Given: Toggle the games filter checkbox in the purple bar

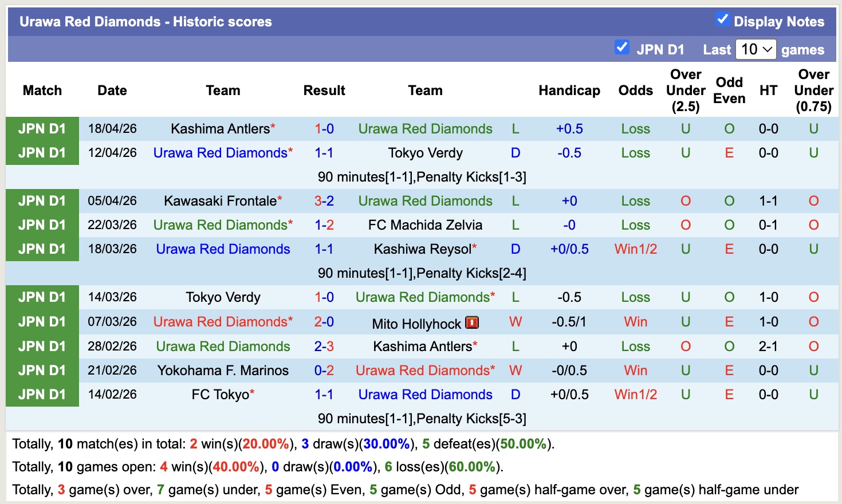Looking at the screenshot, I should (621, 48).
